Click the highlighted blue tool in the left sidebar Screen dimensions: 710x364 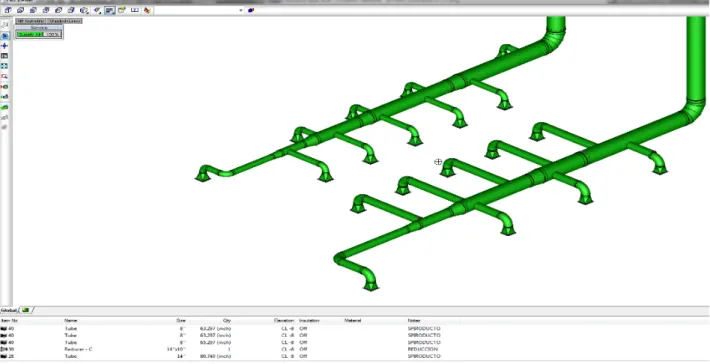click(5, 36)
